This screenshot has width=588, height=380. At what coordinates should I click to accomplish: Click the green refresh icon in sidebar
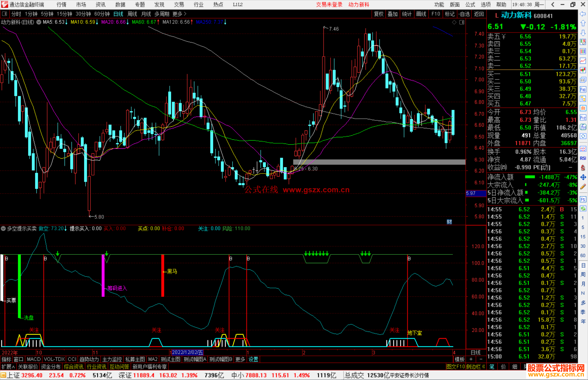click(x=583, y=209)
